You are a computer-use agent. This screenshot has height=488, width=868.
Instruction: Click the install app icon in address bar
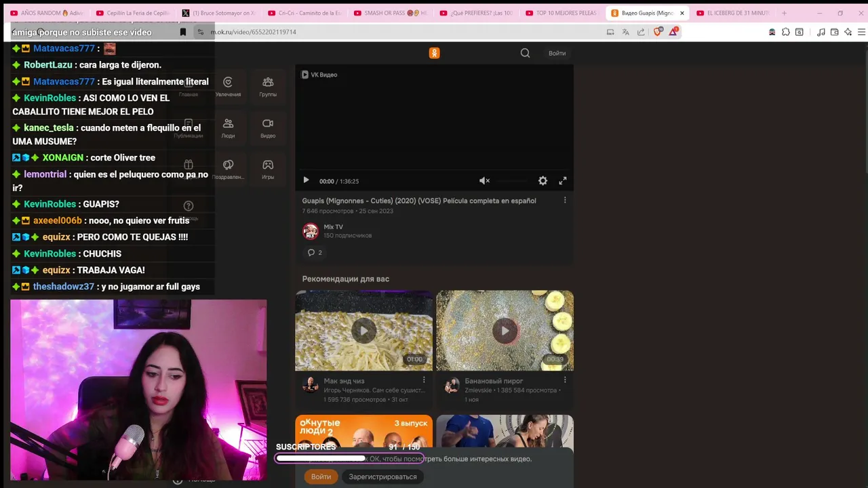pyautogui.click(x=610, y=32)
